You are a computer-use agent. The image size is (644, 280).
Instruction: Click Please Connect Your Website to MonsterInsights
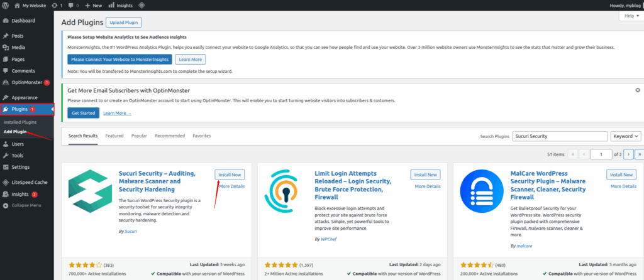pyautogui.click(x=119, y=60)
